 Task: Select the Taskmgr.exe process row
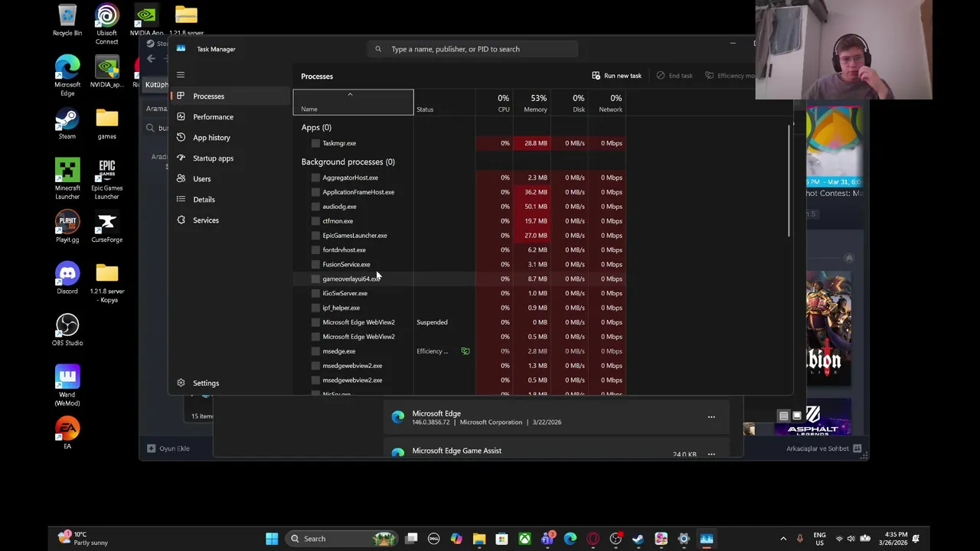[459, 143]
